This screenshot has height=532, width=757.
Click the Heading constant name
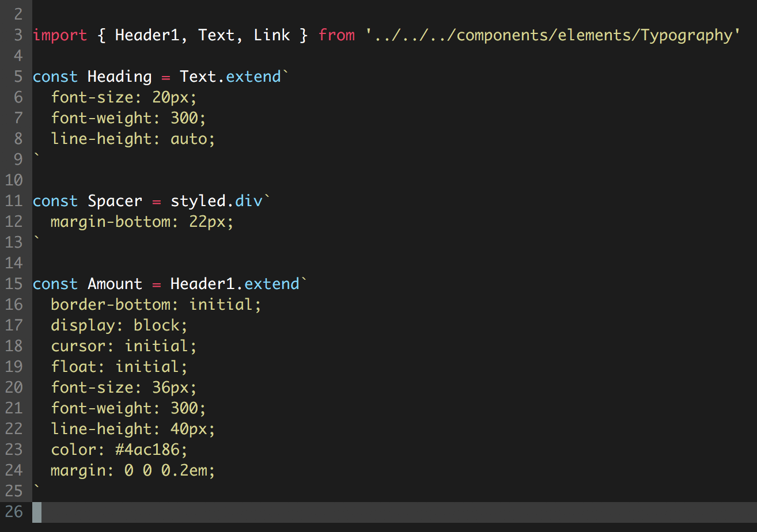[119, 77]
